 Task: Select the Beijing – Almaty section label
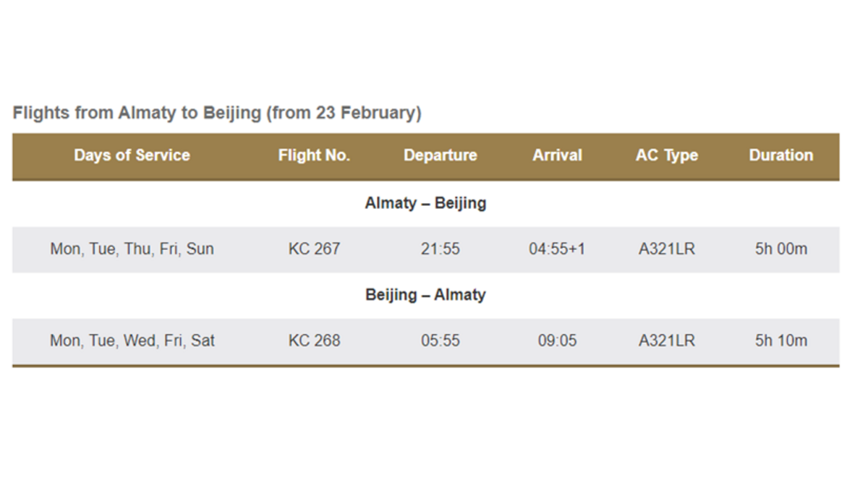(x=425, y=295)
